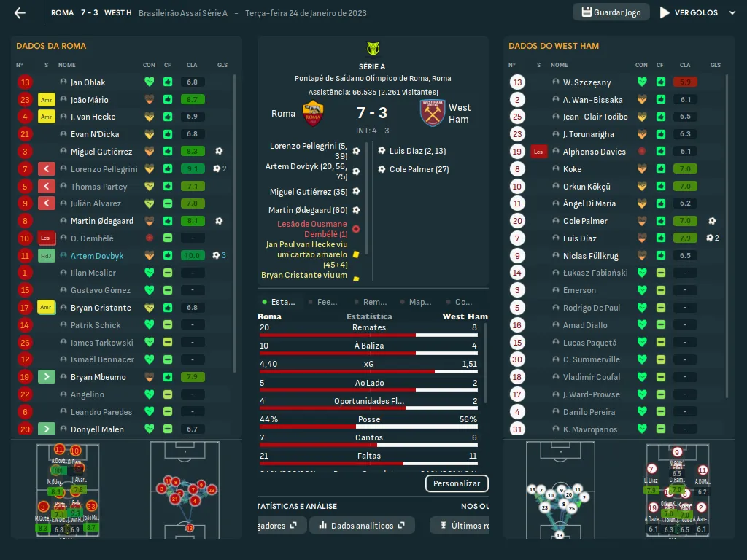Switch to the Fee... tab
The image size is (747, 560).
[323, 302]
